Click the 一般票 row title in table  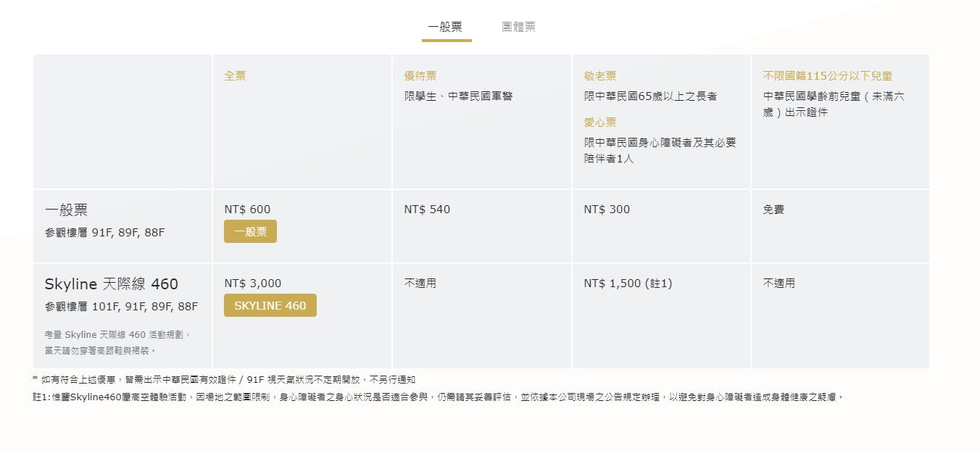coord(66,210)
